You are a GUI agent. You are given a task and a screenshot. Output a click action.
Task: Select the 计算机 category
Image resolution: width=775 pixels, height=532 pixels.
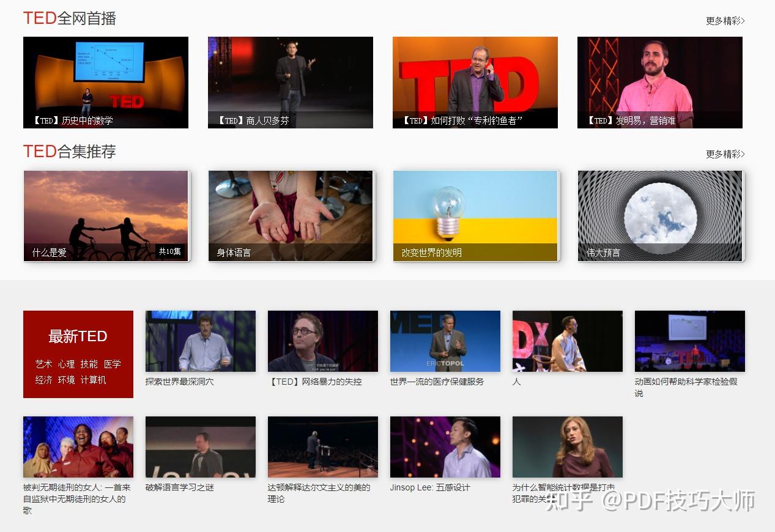pyautogui.click(x=93, y=380)
